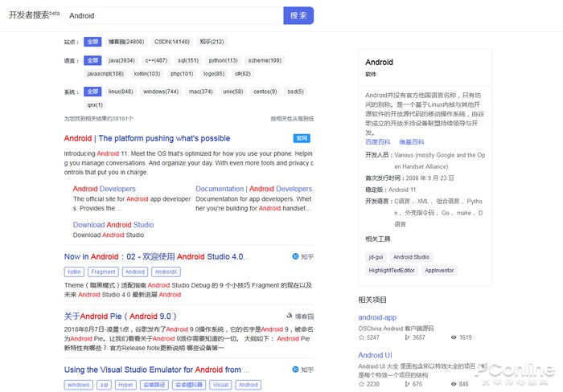Open the Android Developers sublink

point(104,189)
